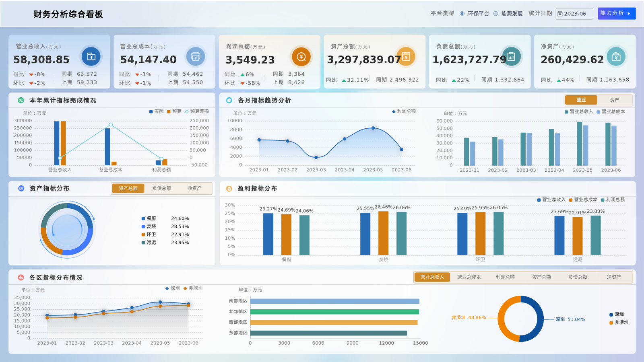644x362 pixels.
Task: Toggle 营业总成本 legend in monthly bar chart
Action: (x=611, y=112)
